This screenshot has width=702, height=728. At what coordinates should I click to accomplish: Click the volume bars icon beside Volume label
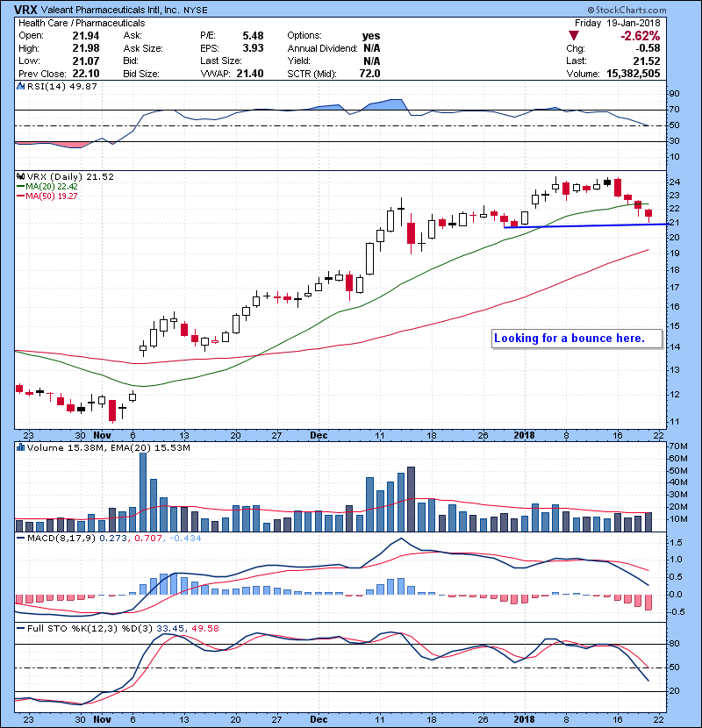pyautogui.click(x=20, y=447)
